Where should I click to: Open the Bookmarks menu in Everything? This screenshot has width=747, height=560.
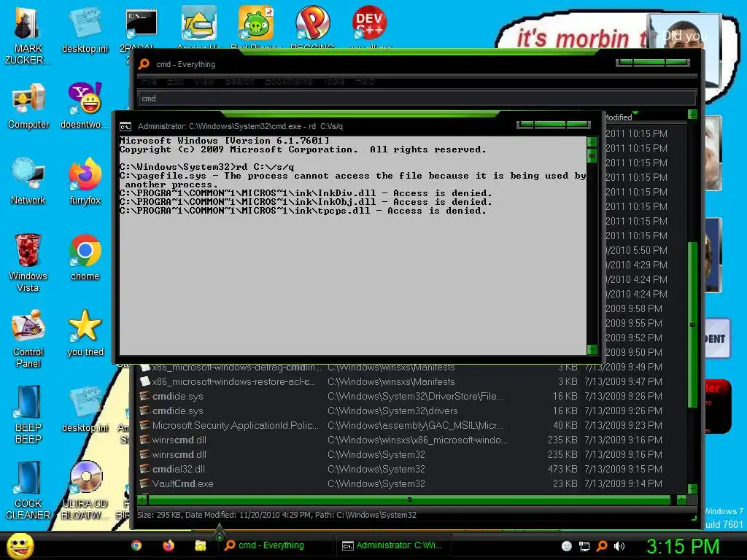coord(288,82)
